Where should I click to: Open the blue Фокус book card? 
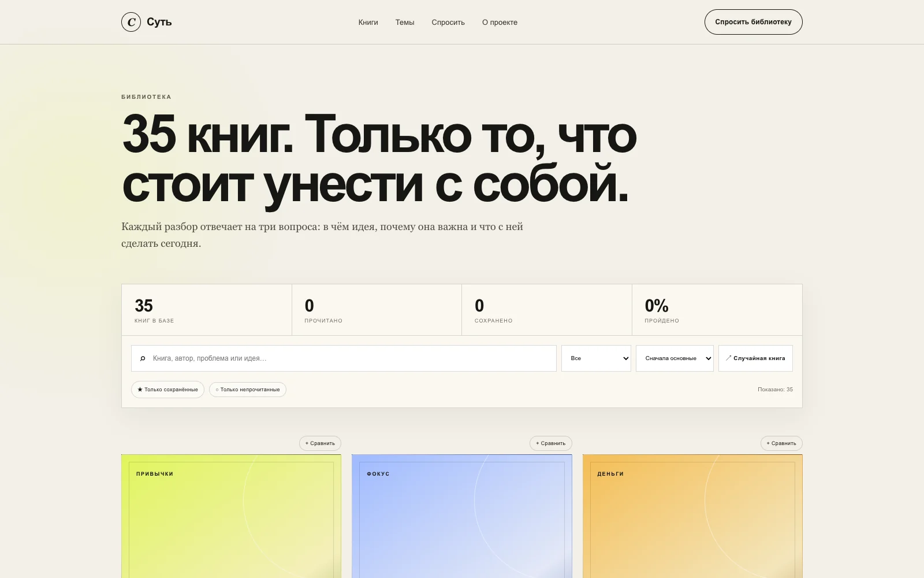pos(462,516)
